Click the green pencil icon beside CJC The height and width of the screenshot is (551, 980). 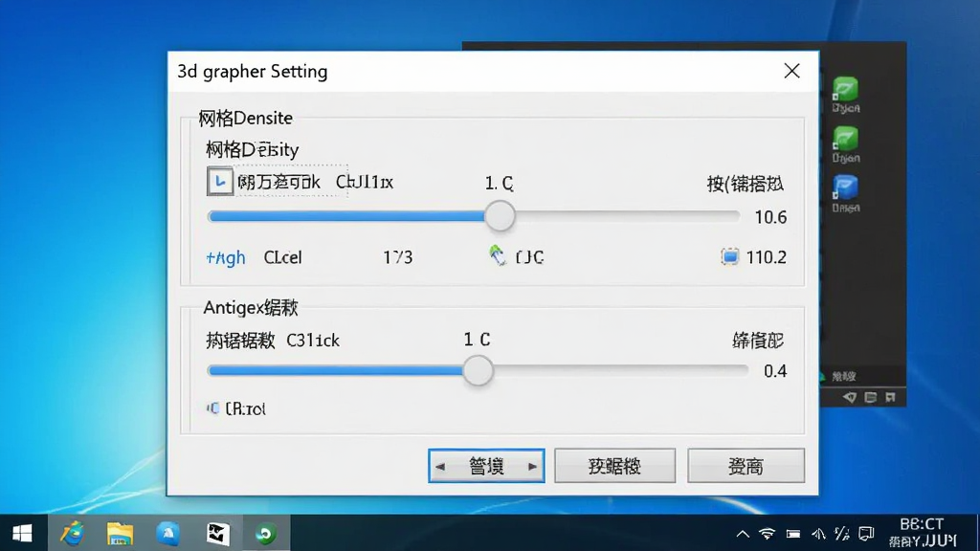498,255
